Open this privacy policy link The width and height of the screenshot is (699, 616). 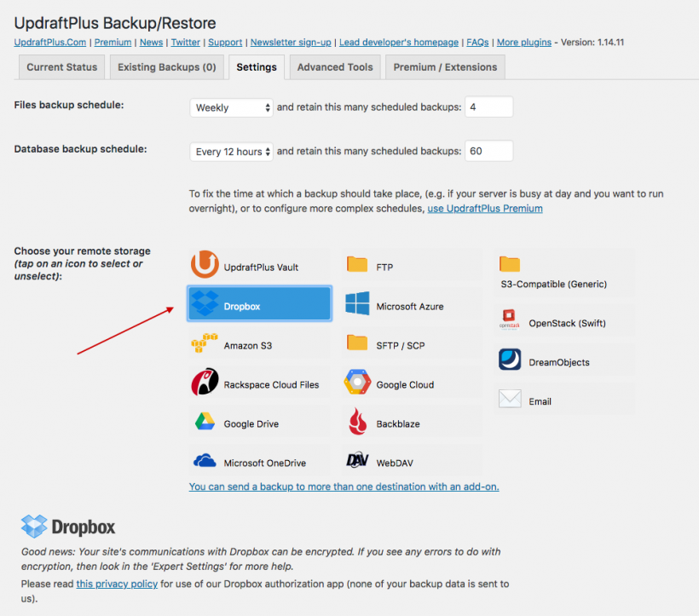pyautogui.click(x=117, y=584)
